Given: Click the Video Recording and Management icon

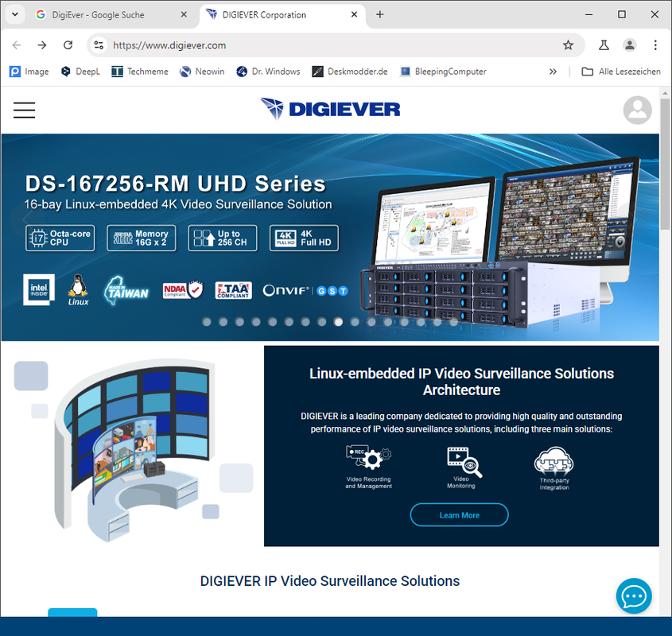Looking at the screenshot, I should point(368,456).
